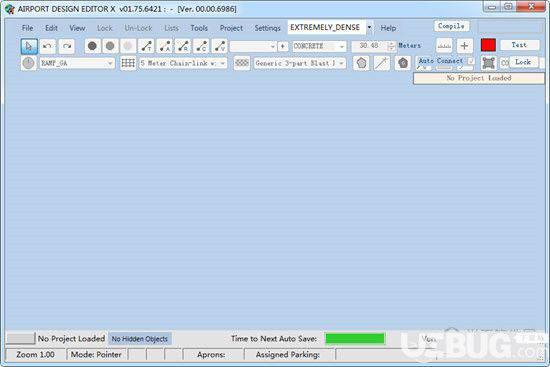Select the link tool marked V

pos(219,46)
